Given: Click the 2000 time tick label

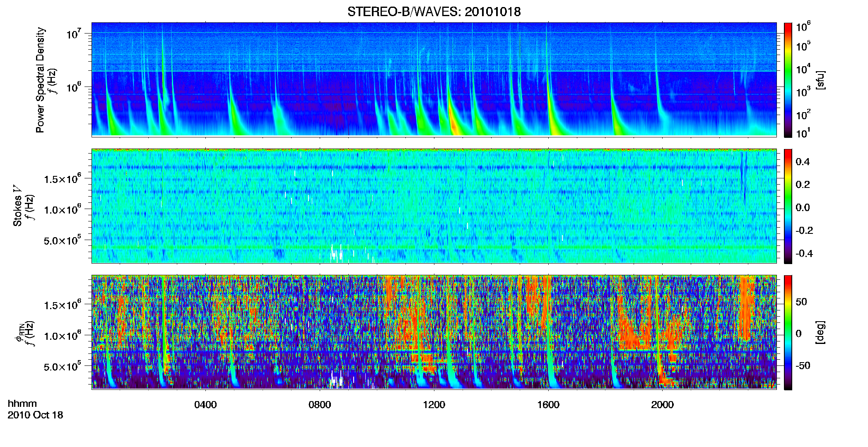Looking at the screenshot, I should pos(663,405).
